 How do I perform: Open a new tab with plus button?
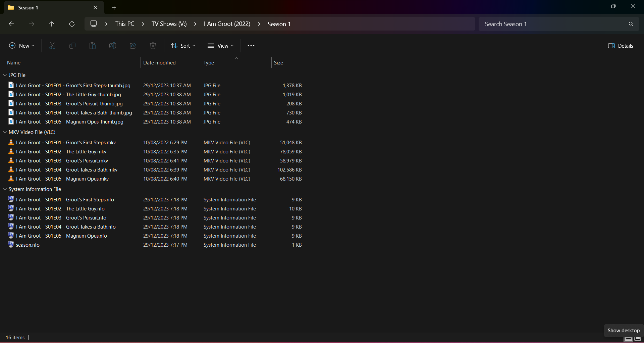tap(114, 8)
